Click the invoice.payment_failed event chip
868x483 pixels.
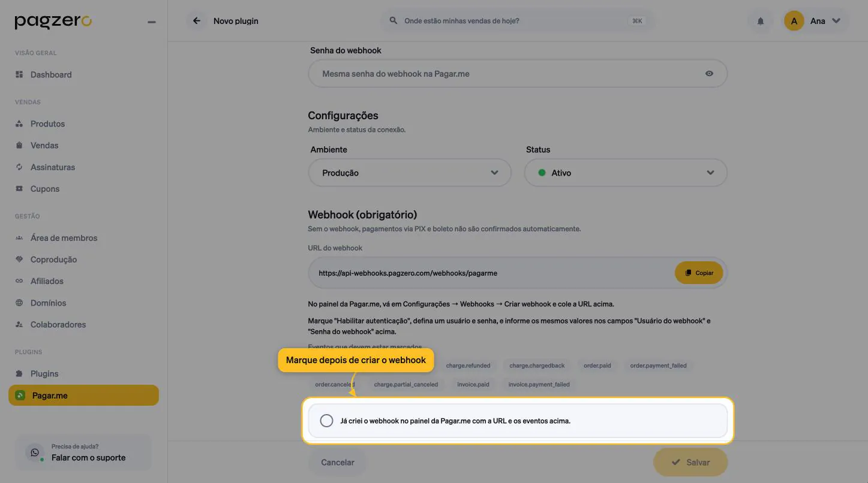pos(539,385)
